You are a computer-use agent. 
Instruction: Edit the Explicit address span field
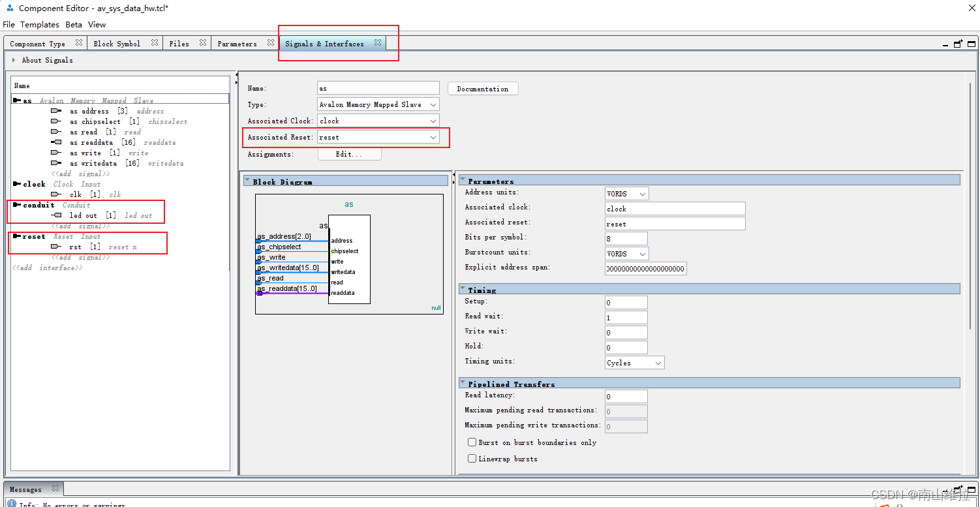point(646,269)
